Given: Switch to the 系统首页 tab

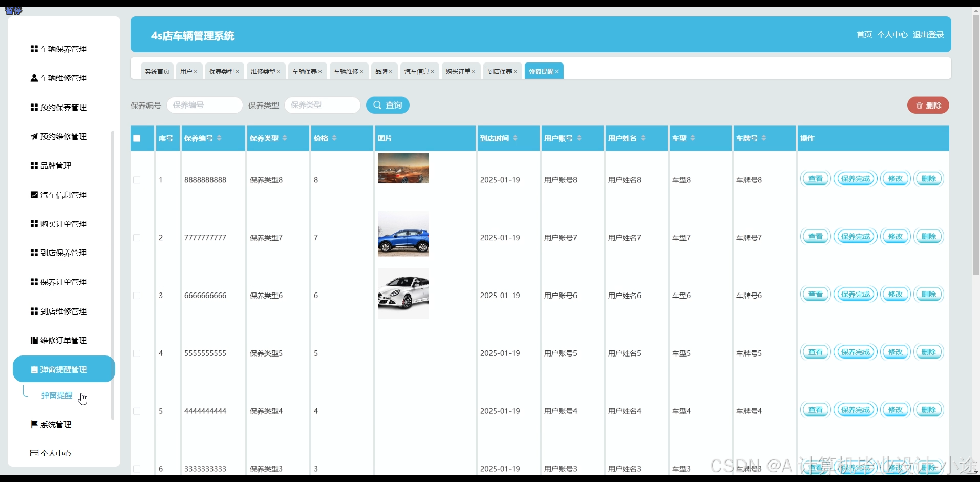Looking at the screenshot, I should (x=157, y=71).
